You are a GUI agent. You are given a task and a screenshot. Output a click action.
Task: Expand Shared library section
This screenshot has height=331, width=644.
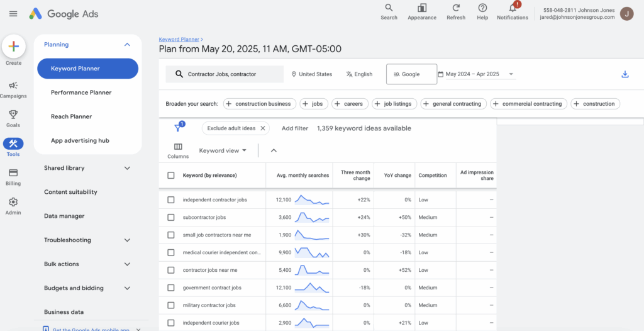coord(127,168)
